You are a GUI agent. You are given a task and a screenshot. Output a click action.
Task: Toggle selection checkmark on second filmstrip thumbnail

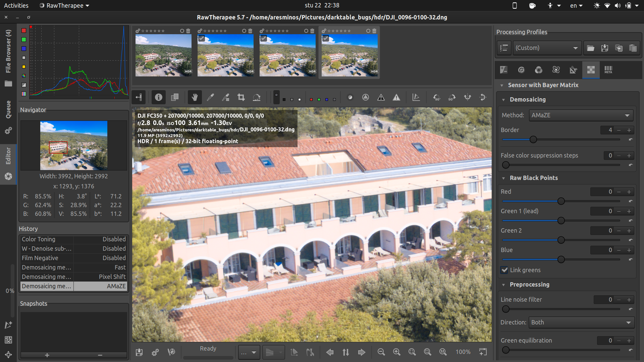pos(201,38)
